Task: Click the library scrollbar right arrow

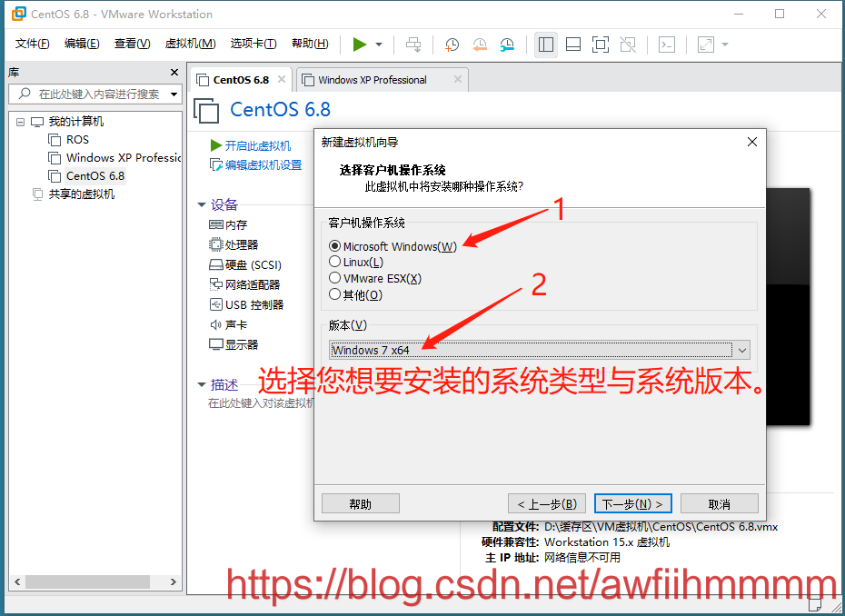Action: [173, 582]
